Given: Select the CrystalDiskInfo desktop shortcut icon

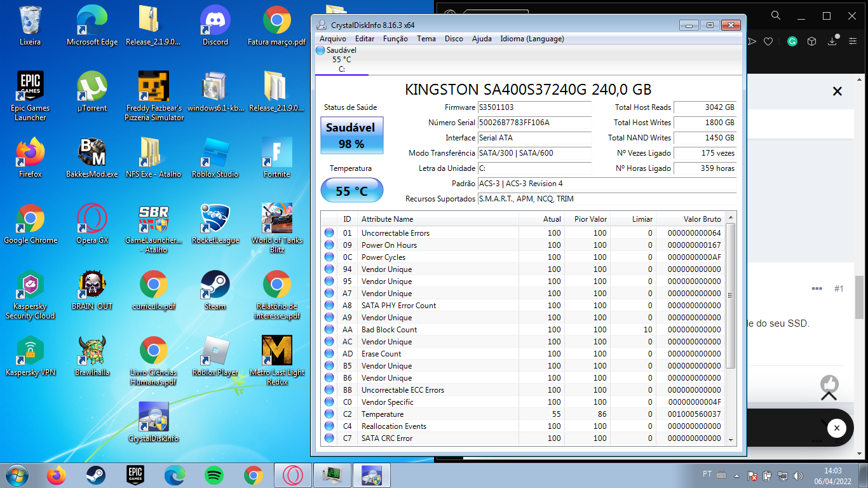Looking at the screenshot, I should [154, 422].
